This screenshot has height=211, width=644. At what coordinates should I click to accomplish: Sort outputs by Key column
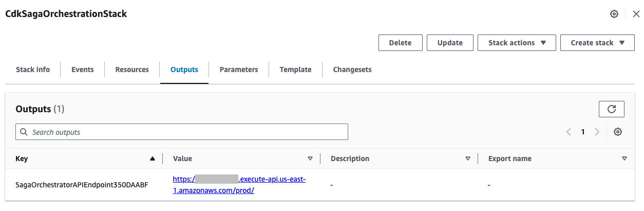click(x=152, y=159)
